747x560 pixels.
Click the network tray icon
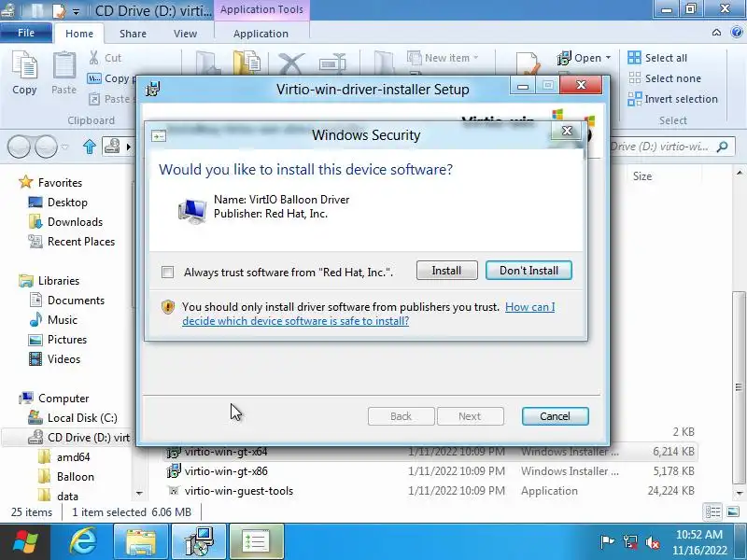[629, 542]
